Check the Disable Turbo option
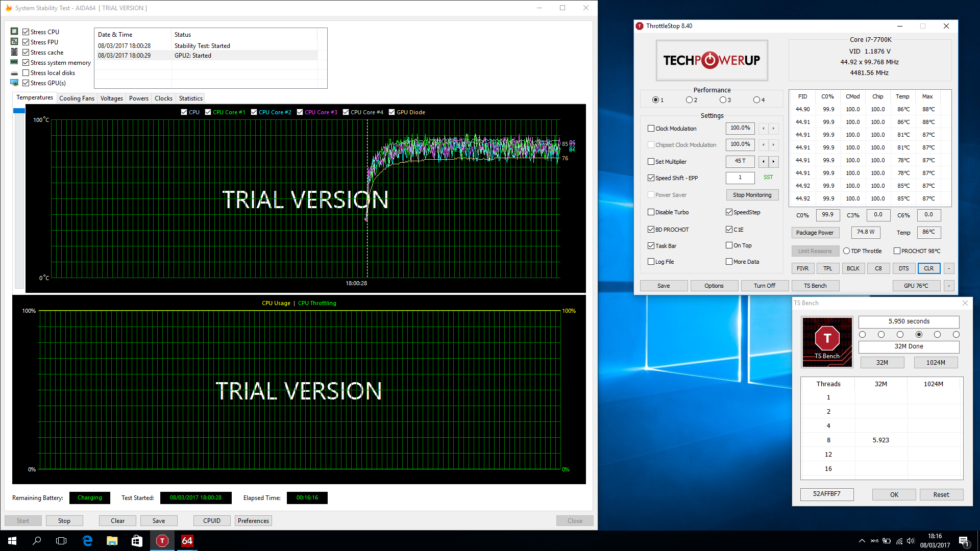The width and height of the screenshot is (980, 551). pyautogui.click(x=651, y=212)
